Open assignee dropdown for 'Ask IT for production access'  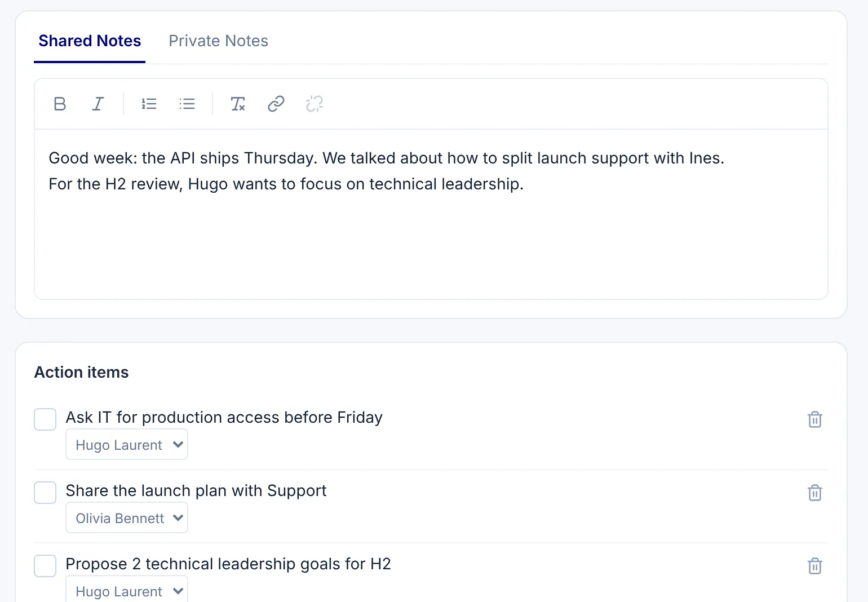click(127, 445)
